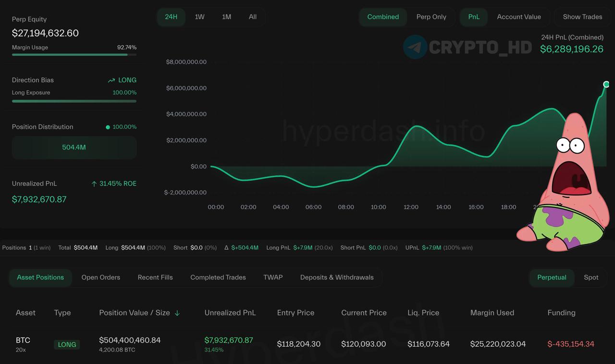This screenshot has width=615, height=364.
Task: Click the Telegram logo icon
Action: 415,47
